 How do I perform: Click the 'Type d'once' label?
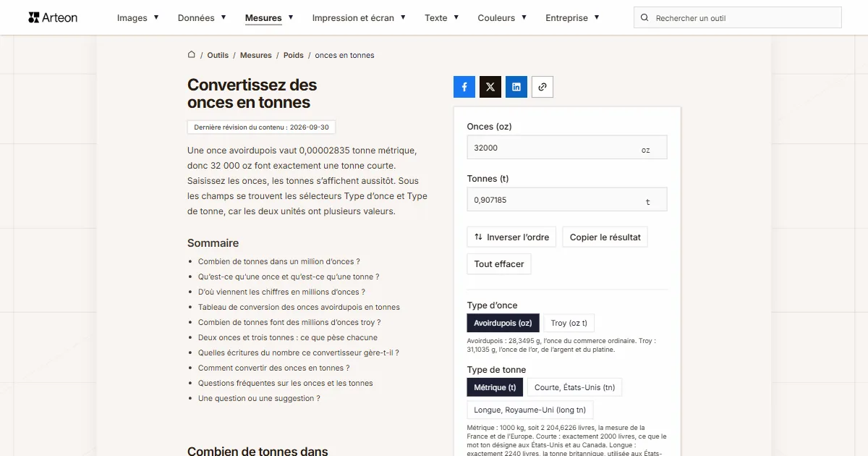493,305
